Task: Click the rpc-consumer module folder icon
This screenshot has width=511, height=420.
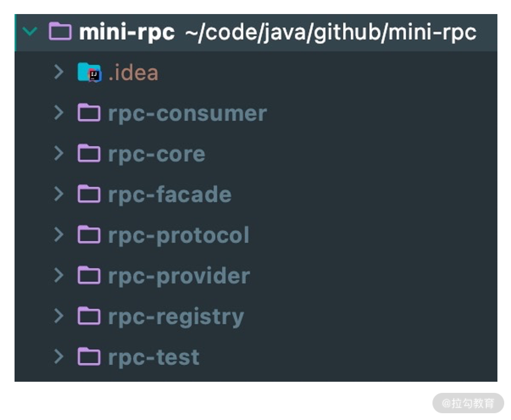Action: [89, 113]
